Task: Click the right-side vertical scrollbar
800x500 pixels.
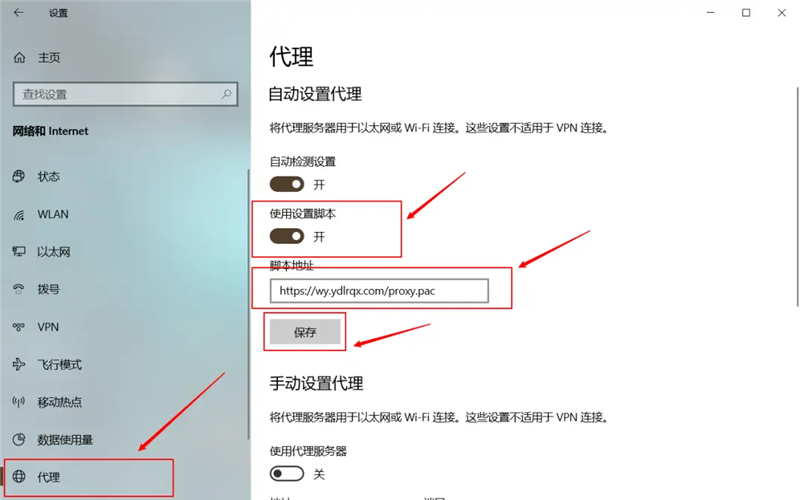Action: 797,196
